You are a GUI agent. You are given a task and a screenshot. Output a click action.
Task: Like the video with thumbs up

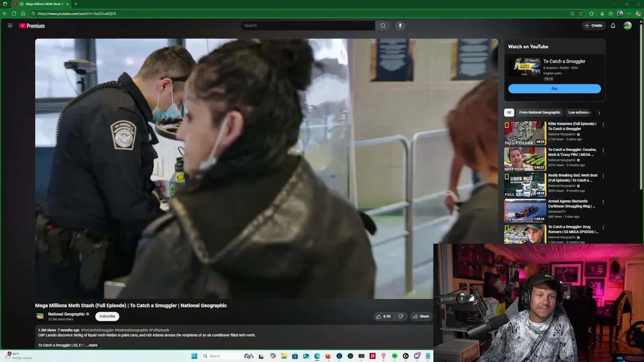click(378, 316)
